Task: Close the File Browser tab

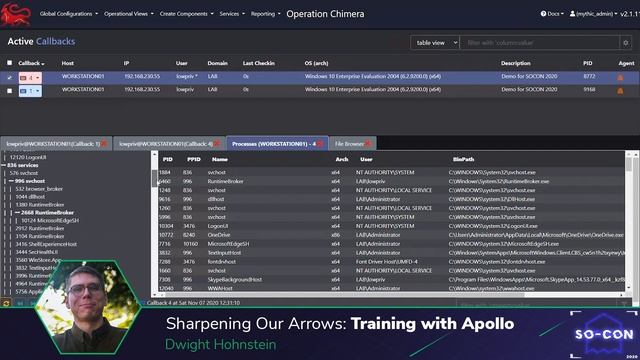Action: [x=368, y=144]
